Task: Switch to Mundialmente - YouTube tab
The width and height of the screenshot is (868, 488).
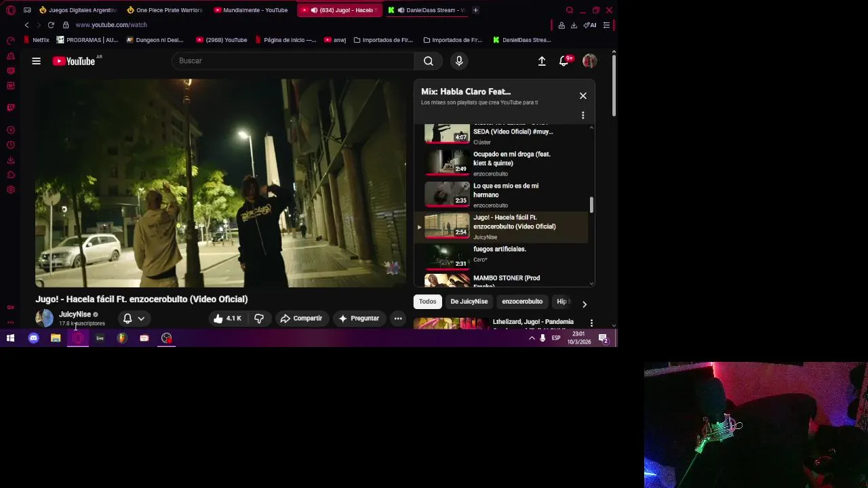Action: (251, 10)
